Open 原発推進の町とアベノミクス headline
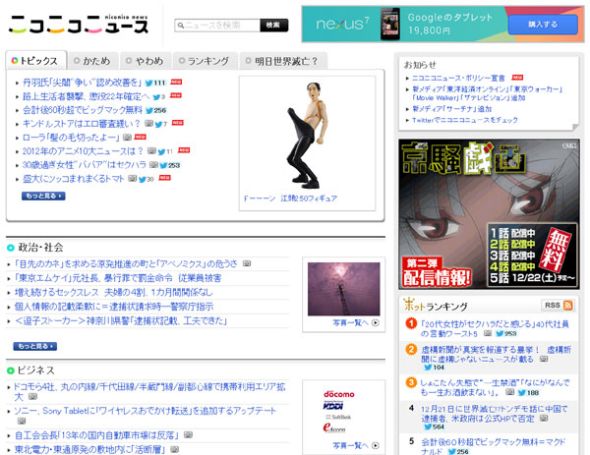 pyautogui.click(x=126, y=264)
